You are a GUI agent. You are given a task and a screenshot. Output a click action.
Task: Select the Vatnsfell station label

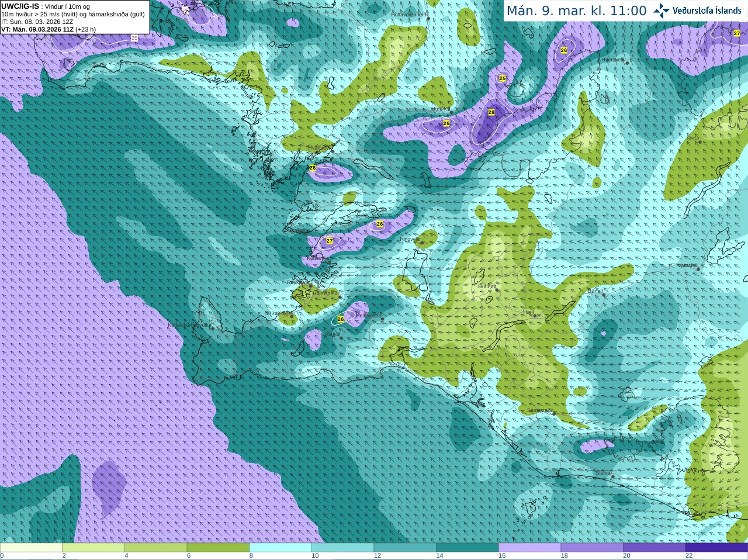point(687,265)
